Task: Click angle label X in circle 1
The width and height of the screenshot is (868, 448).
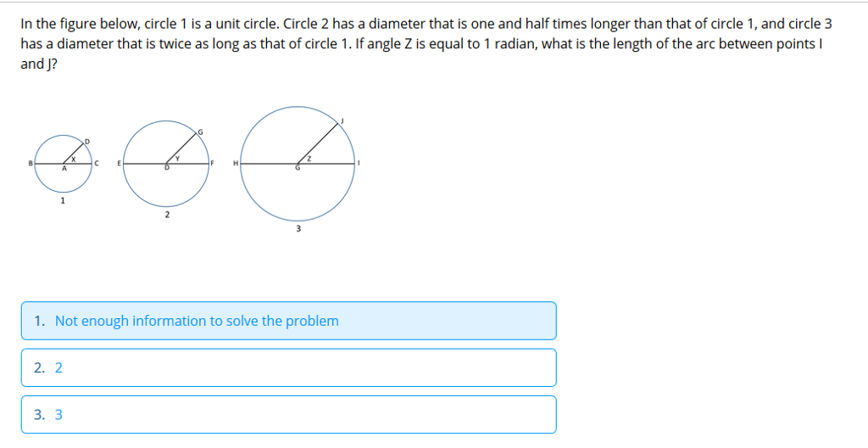Action: tap(73, 160)
